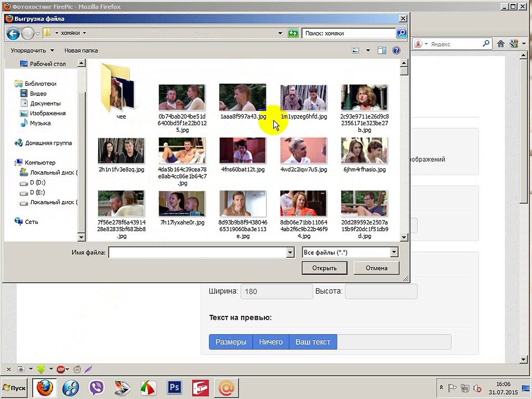Select 'Ничего' preview text option
Screen dimensions: 532x399
[x=271, y=342]
